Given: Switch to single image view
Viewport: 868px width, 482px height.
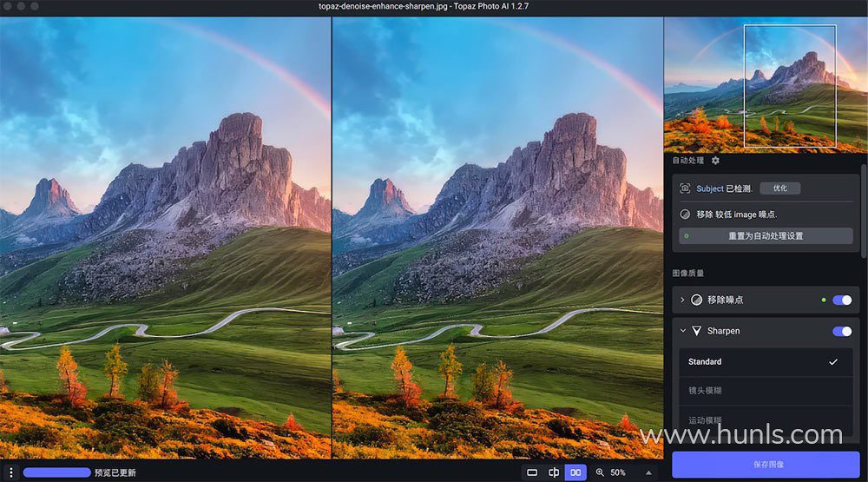Looking at the screenshot, I should 532,472.
